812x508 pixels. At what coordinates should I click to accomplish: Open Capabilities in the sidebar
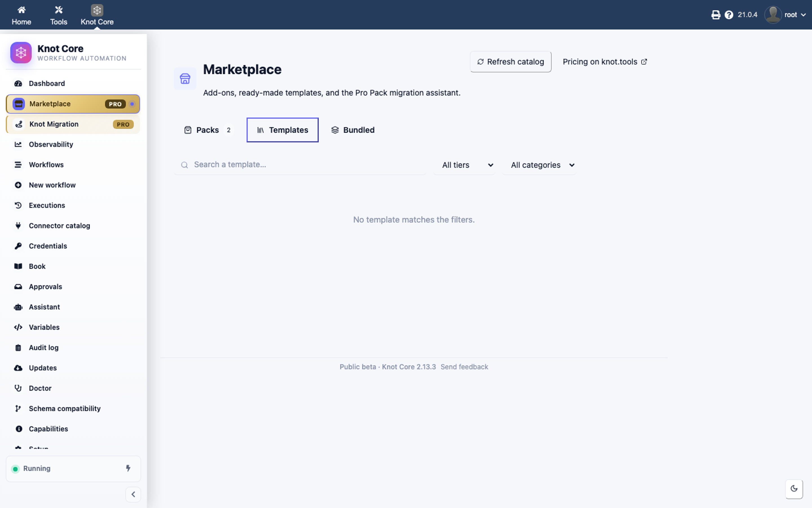(x=73, y=429)
